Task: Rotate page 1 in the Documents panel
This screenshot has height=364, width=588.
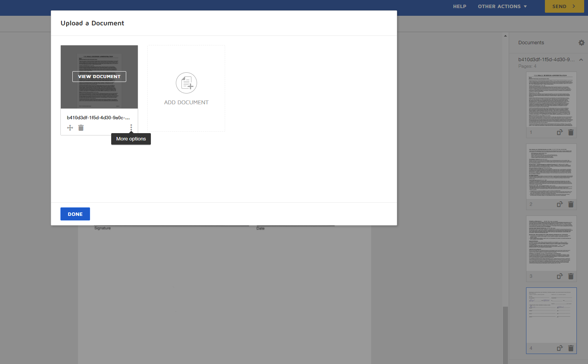Action: 560,132
